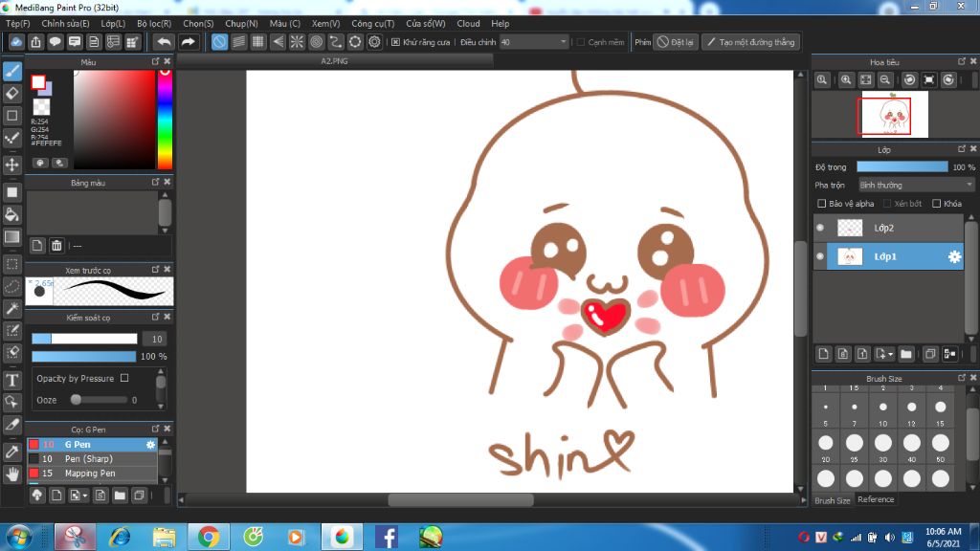Rotate canvas left in navigator
This screenshot has width=980, height=551.
pyautogui.click(x=910, y=80)
